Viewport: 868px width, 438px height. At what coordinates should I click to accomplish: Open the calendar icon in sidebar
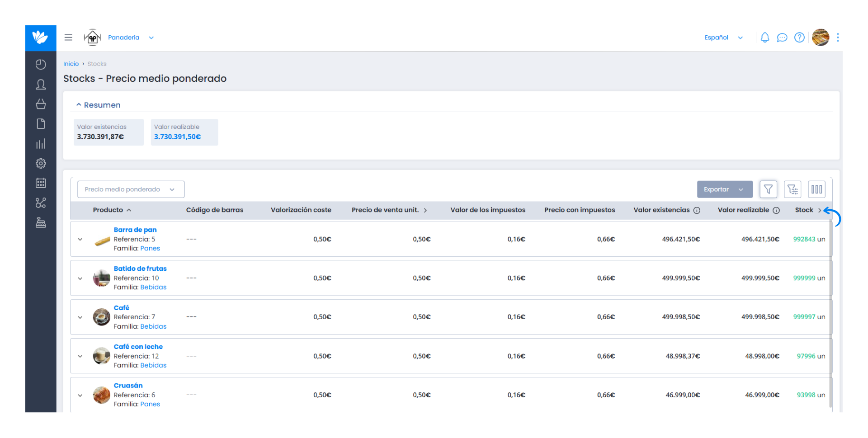pyautogui.click(x=41, y=183)
